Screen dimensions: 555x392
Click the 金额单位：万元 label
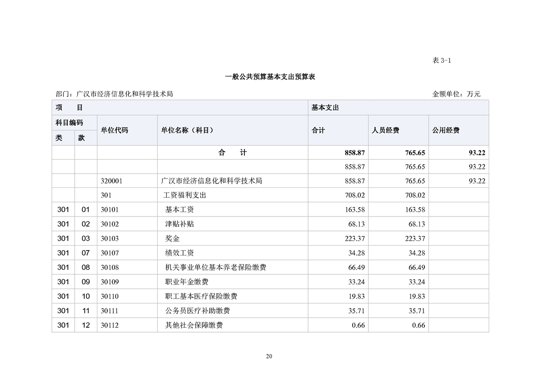point(456,94)
